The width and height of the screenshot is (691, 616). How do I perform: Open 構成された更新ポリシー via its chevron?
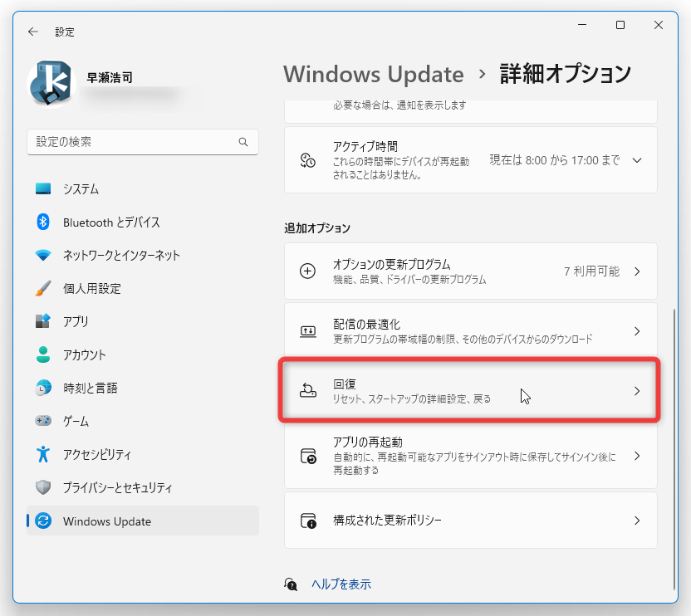pos(637,521)
